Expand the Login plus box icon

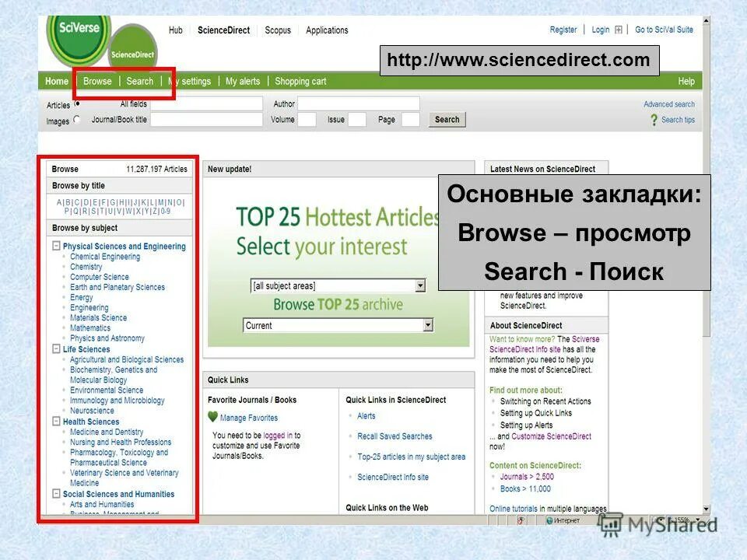619,30
